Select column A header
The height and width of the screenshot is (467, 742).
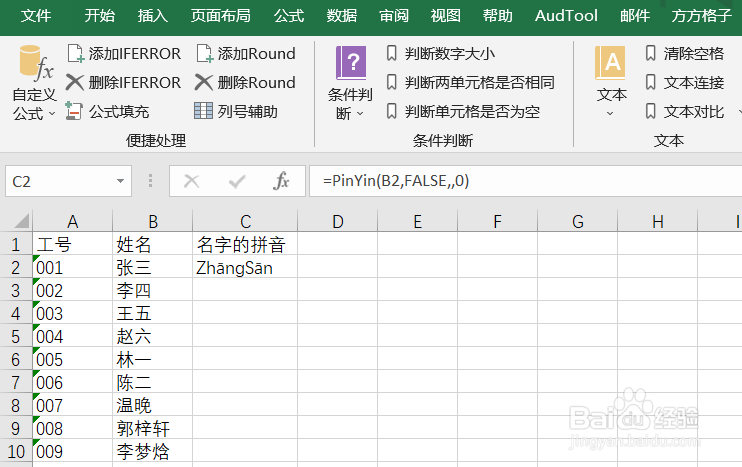[72, 221]
